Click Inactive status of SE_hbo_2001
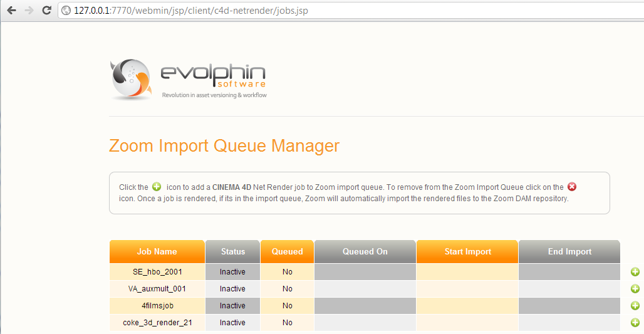Viewport: 644px width, 334px height. click(x=232, y=272)
